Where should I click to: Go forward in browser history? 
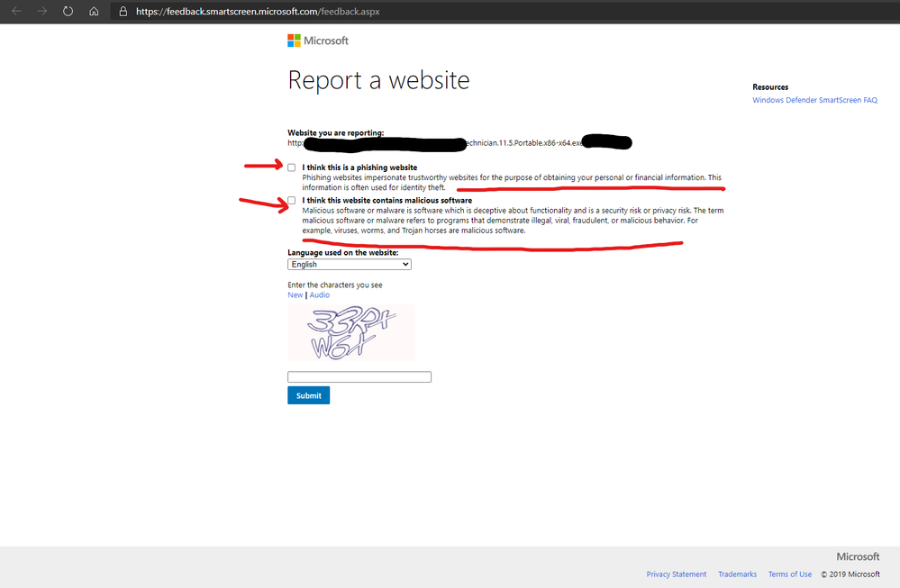pyautogui.click(x=42, y=12)
